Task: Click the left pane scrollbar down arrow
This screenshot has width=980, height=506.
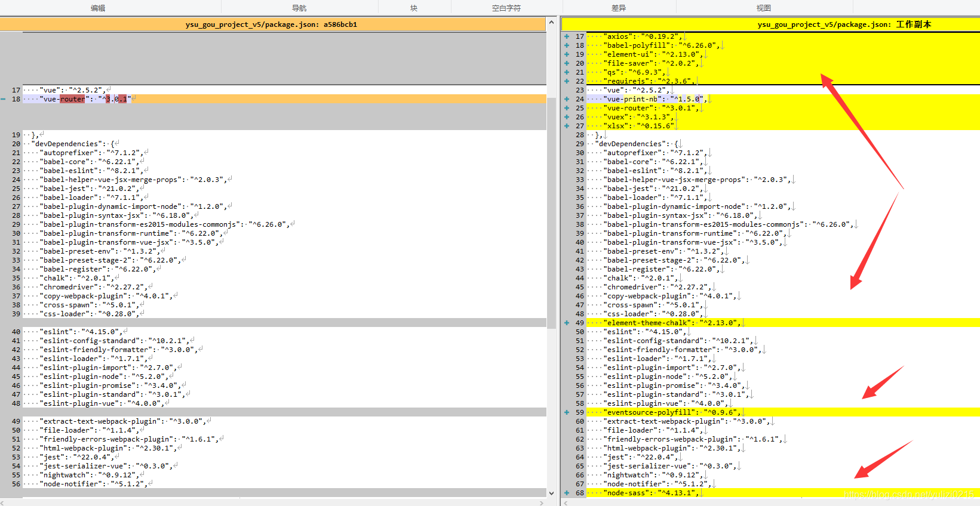Action: click(x=551, y=493)
